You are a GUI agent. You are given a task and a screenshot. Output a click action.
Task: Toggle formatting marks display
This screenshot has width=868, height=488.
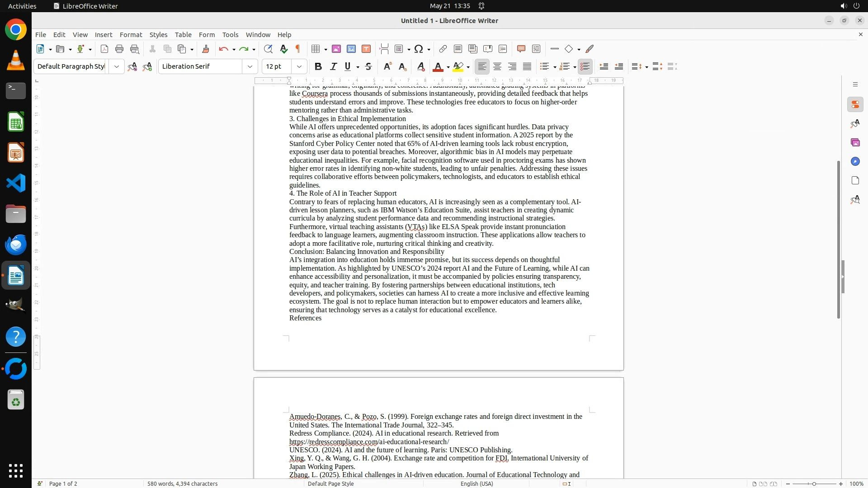pyautogui.click(x=298, y=49)
